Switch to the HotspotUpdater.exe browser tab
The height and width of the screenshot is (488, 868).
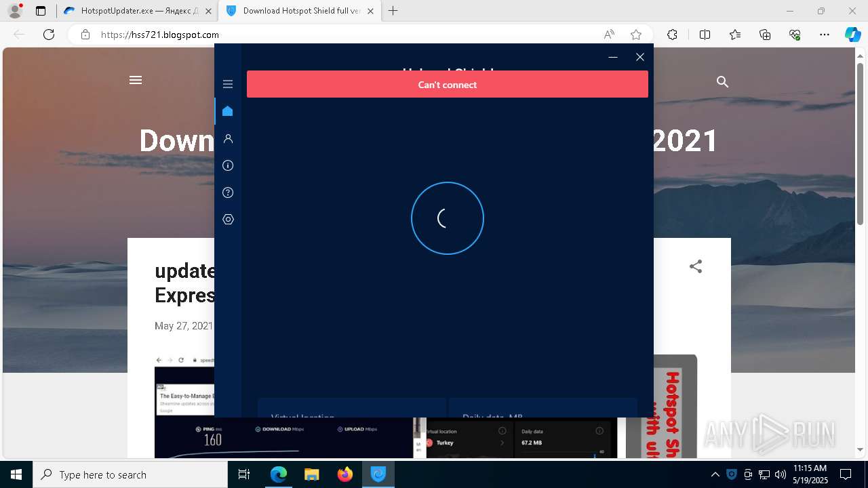tap(136, 11)
